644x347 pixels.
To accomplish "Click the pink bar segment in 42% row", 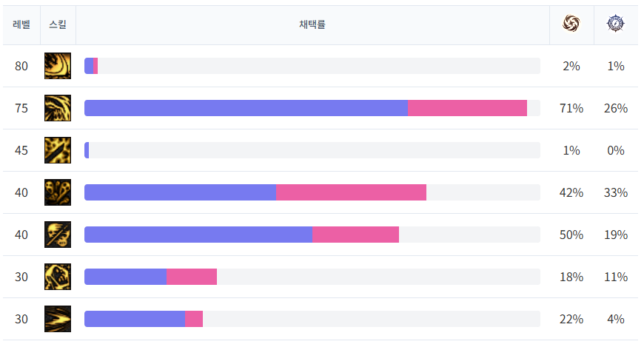I will click(x=351, y=192).
